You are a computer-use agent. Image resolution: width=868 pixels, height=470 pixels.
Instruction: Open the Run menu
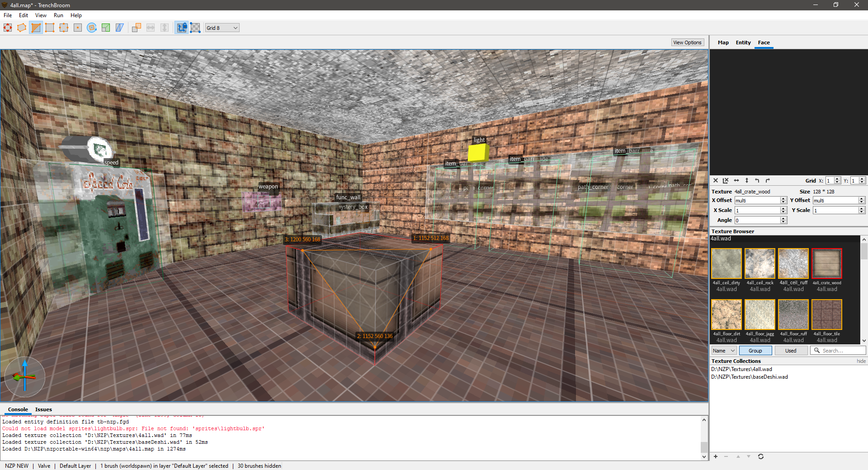[58, 15]
